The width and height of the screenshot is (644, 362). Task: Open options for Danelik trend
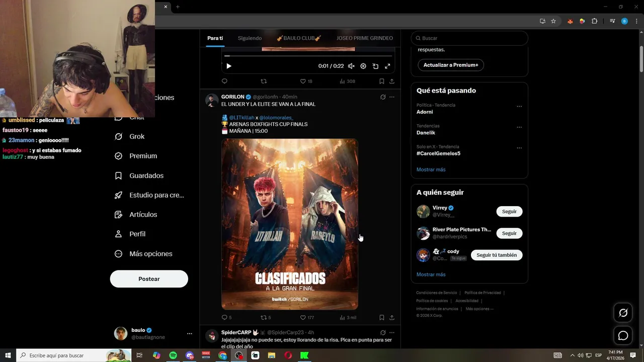(519, 127)
